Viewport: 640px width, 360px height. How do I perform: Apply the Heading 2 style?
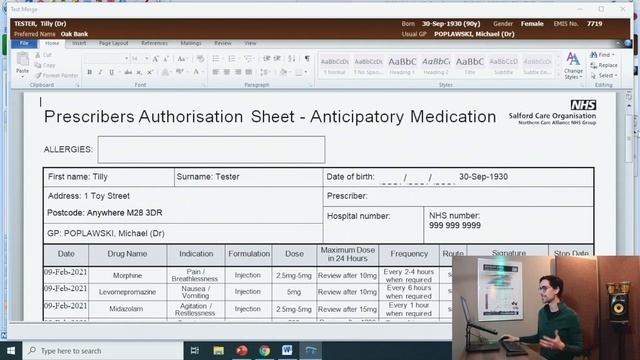[436, 66]
